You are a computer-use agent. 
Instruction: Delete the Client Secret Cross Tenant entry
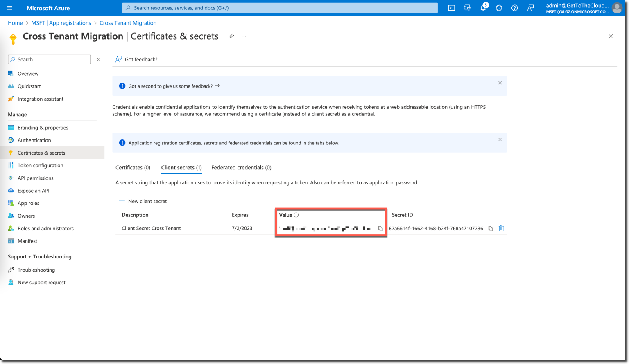pos(501,228)
